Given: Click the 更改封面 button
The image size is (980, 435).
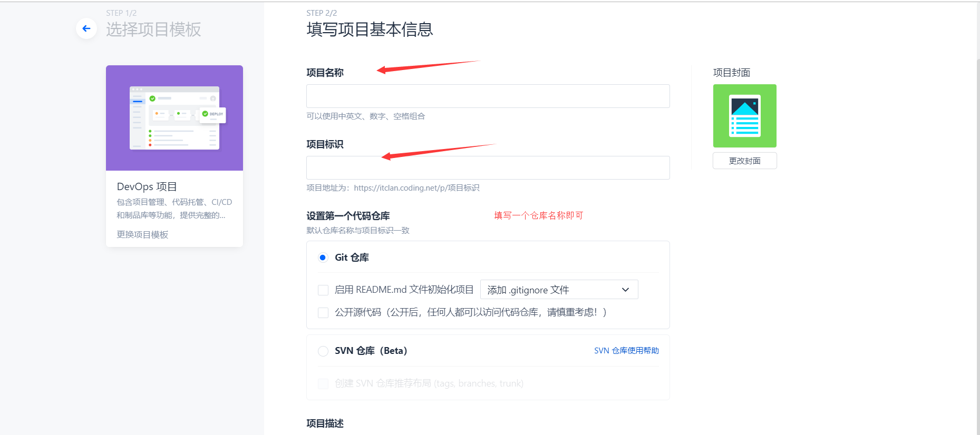Looking at the screenshot, I should pyautogui.click(x=744, y=161).
